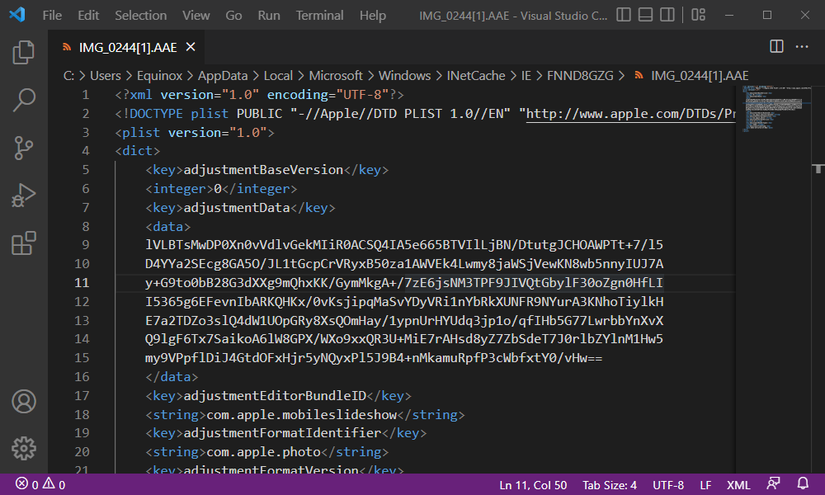Image resolution: width=825 pixels, height=495 pixels.
Task: Open the Search view in activity bar
Action: coord(23,100)
